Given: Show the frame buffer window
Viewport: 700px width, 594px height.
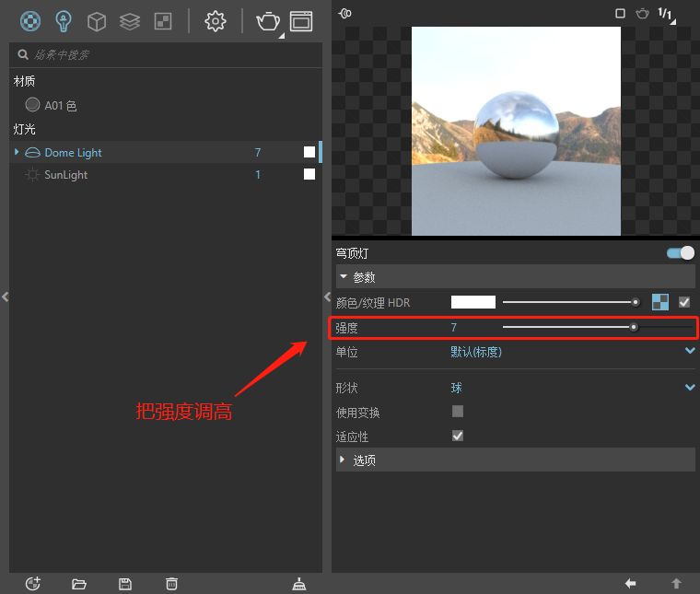Looking at the screenshot, I should pos(301,21).
